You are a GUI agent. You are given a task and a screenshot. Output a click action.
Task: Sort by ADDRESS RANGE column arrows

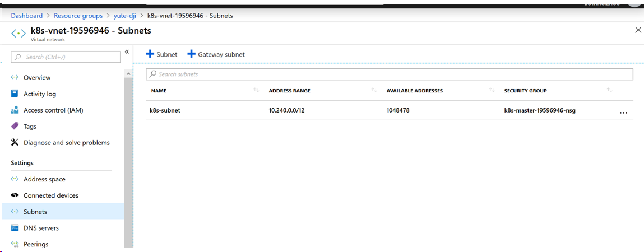click(x=374, y=90)
